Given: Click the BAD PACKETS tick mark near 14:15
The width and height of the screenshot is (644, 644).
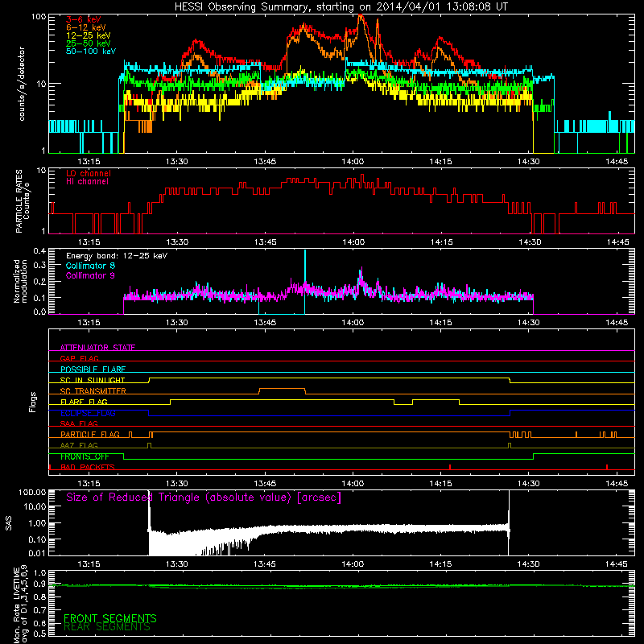Looking at the screenshot, I should tap(450, 467).
